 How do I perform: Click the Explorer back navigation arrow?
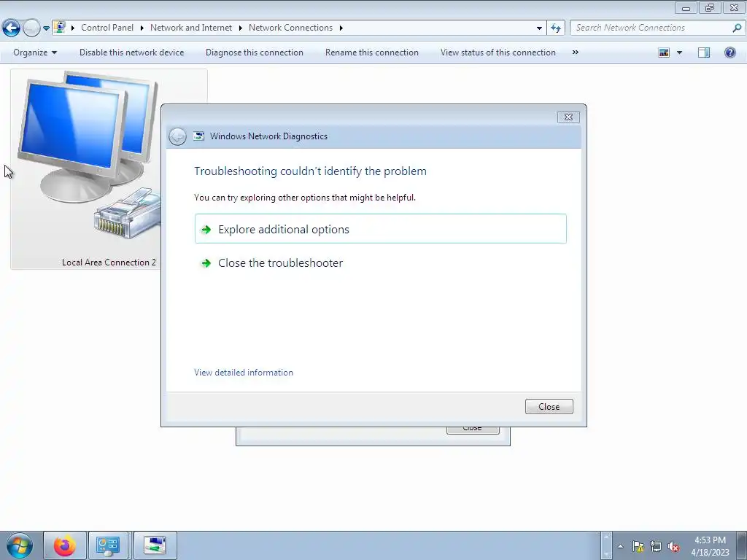click(12, 28)
